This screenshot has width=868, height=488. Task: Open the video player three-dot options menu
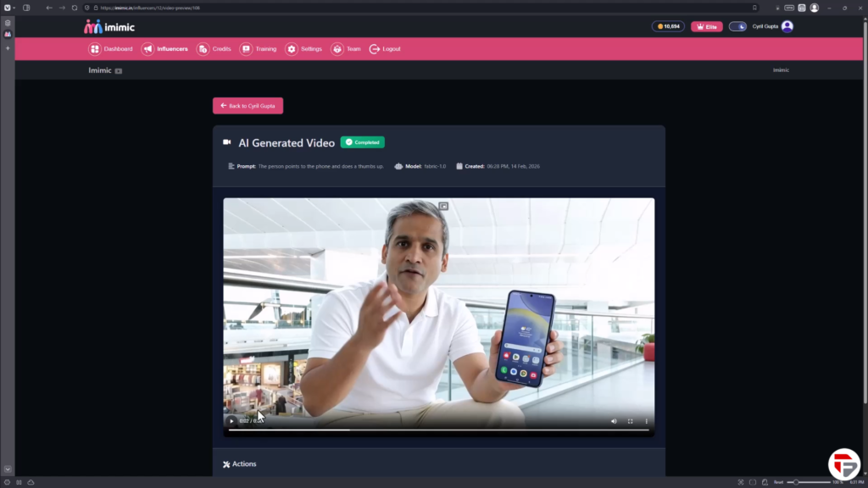coord(646,421)
